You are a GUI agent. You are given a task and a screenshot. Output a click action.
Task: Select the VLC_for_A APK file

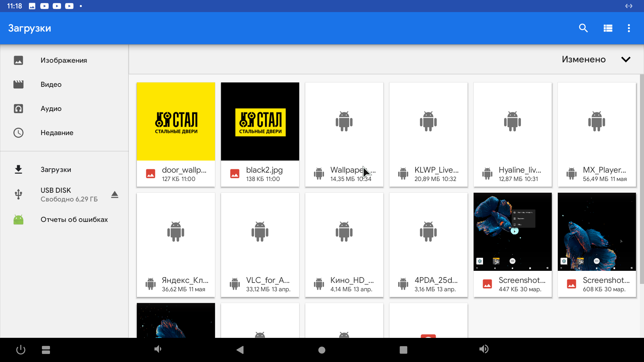[260, 245]
